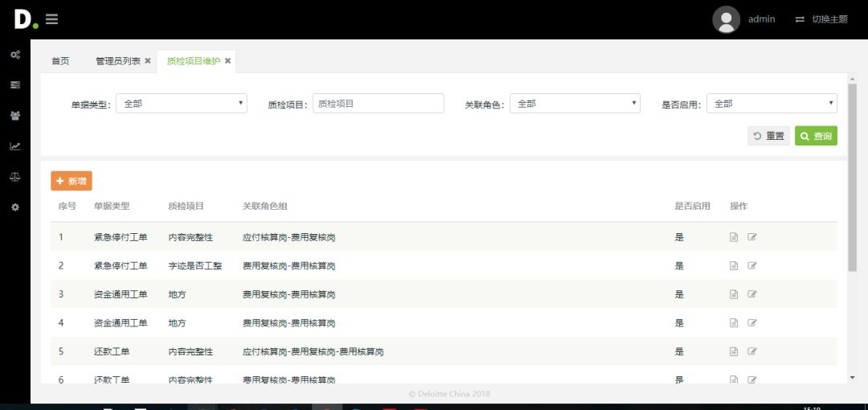Image resolution: width=868 pixels, height=410 pixels.
Task: Click the 操作 column header
Action: click(739, 206)
